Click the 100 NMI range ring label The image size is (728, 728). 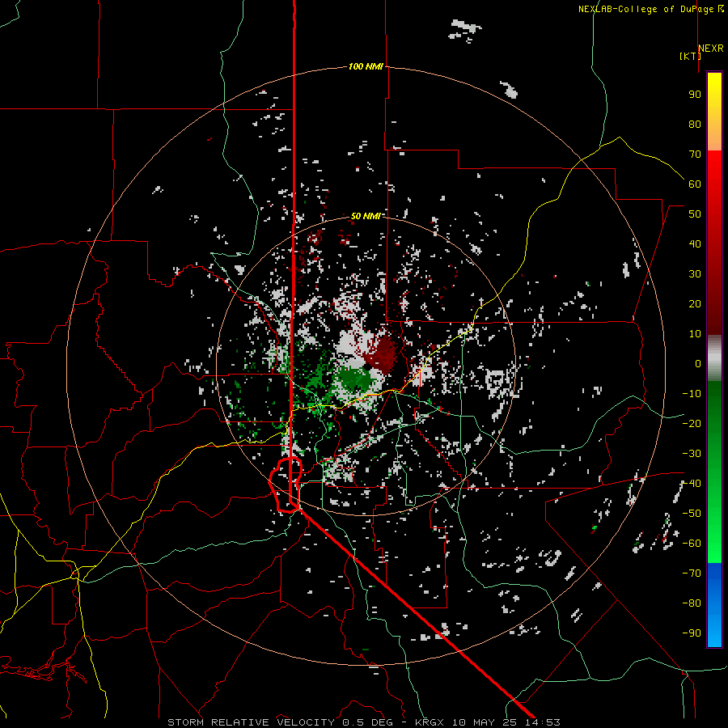click(x=366, y=66)
